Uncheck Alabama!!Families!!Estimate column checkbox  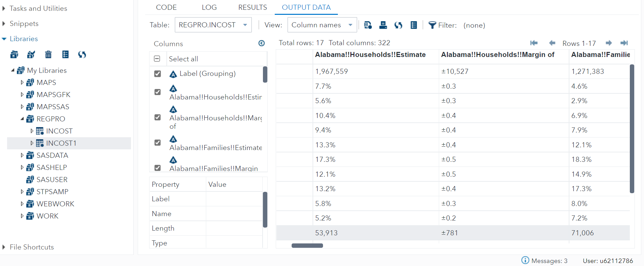click(x=157, y=143)
